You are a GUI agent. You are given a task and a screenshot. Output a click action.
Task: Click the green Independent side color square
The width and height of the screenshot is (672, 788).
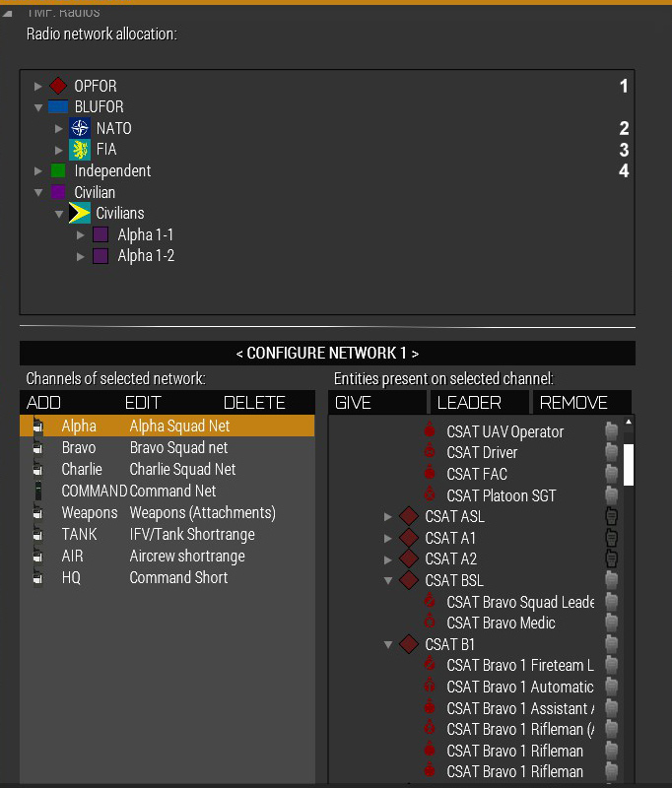(58, 171)
